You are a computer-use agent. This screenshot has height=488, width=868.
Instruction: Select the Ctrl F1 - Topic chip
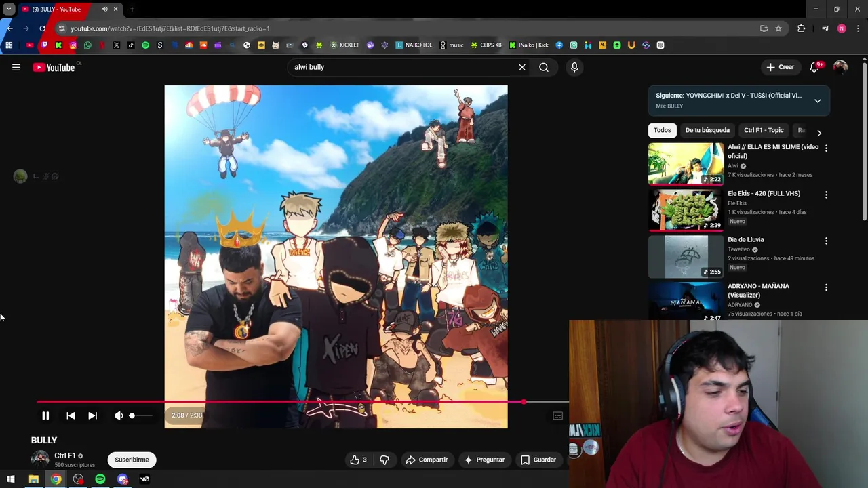click(764, 130)
